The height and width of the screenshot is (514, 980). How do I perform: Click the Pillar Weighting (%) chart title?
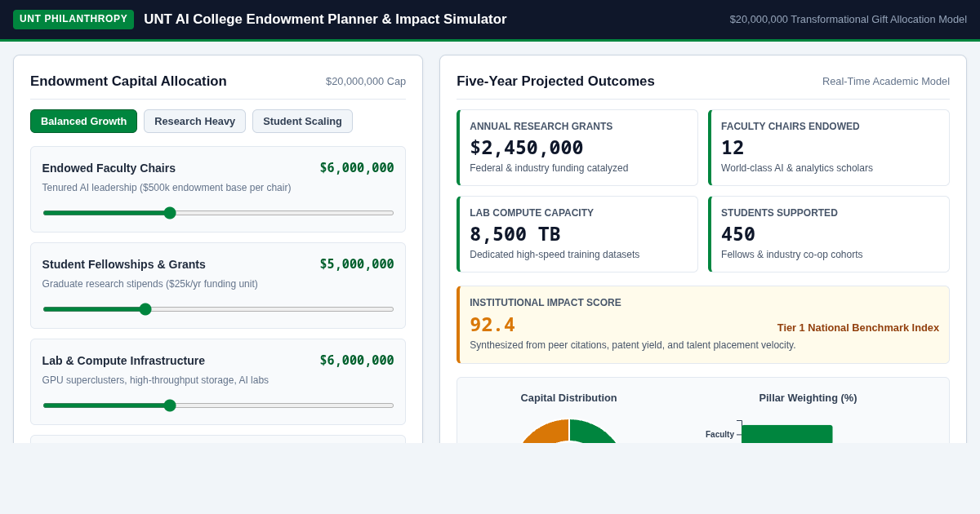(808, 398)
